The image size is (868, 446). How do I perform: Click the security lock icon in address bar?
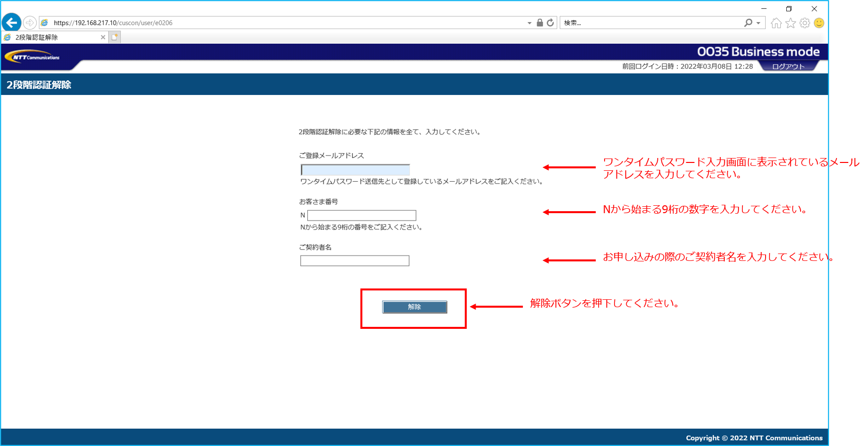[x=540, y=23]
